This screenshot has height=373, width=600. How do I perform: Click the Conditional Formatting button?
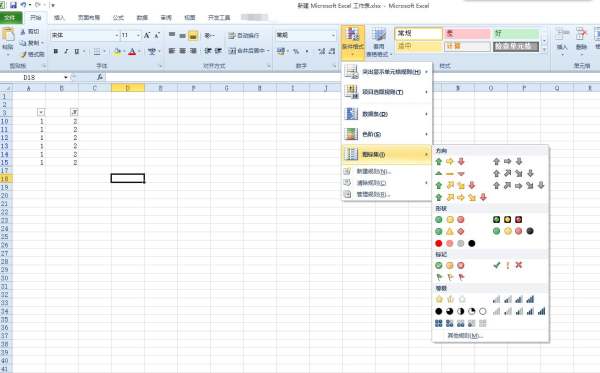(x=352, y=42)
